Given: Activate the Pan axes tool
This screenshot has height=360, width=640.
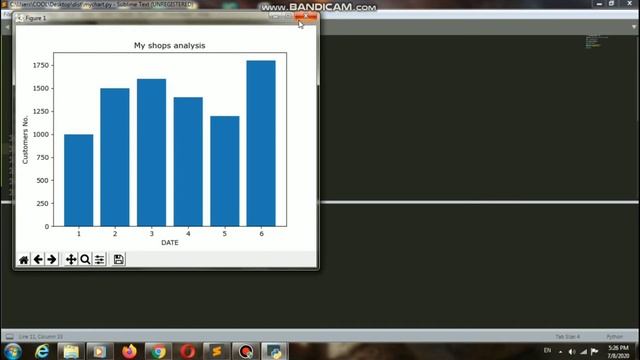Looking at the screenshot, I should [x=71, y=260].
